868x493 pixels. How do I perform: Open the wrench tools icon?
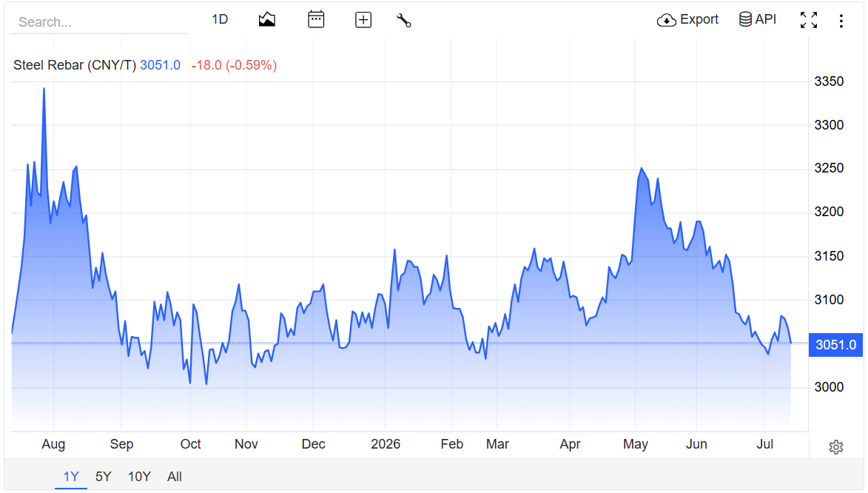tap(403, 21)
